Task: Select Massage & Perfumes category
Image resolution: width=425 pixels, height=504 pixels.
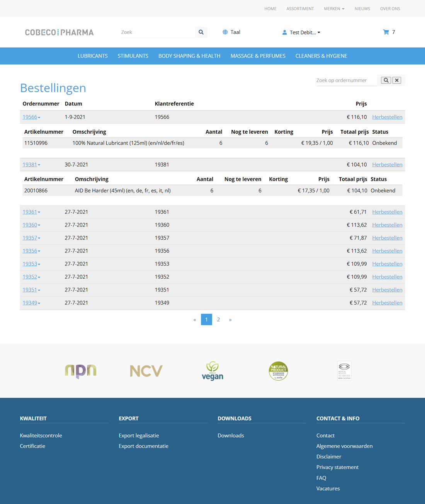Action: tap(258, 56)
